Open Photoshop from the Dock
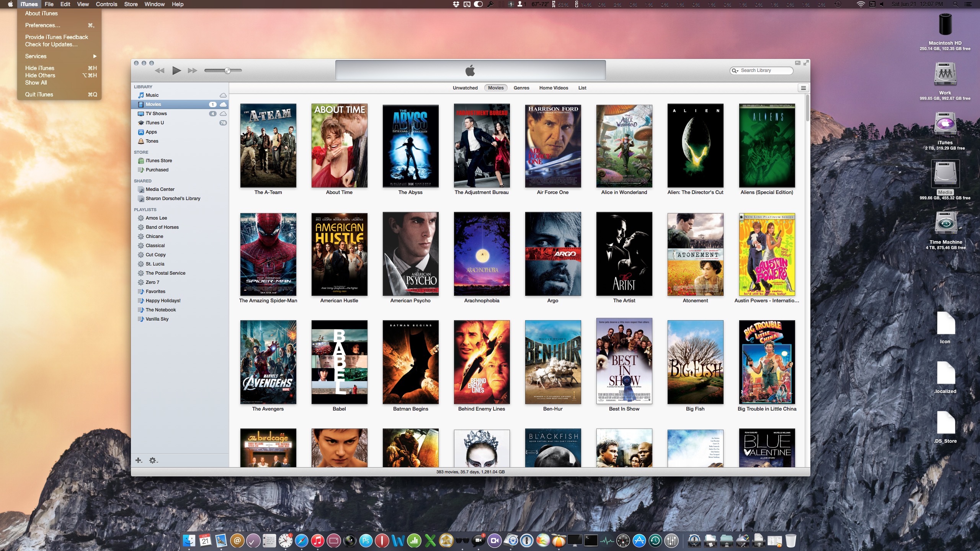Image resolution: width=980 pixels, height=551 pixels. coord(366,541)
